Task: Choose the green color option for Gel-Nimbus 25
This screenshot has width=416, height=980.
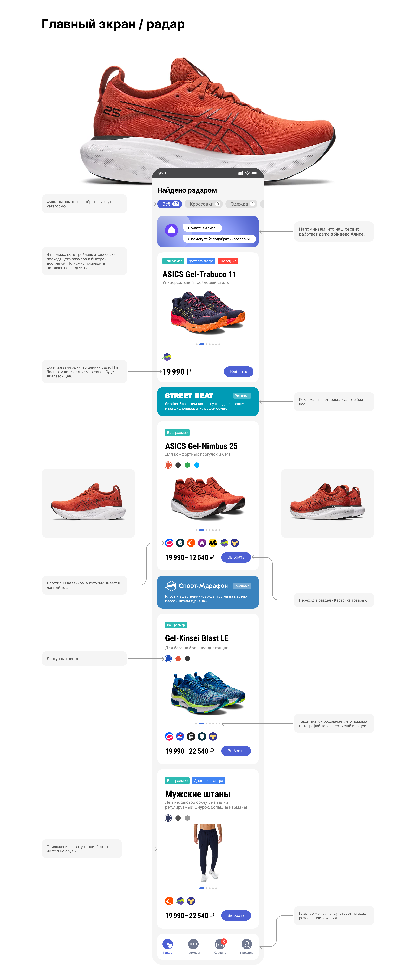Action: pyautogui.click(x=187, y=465)
